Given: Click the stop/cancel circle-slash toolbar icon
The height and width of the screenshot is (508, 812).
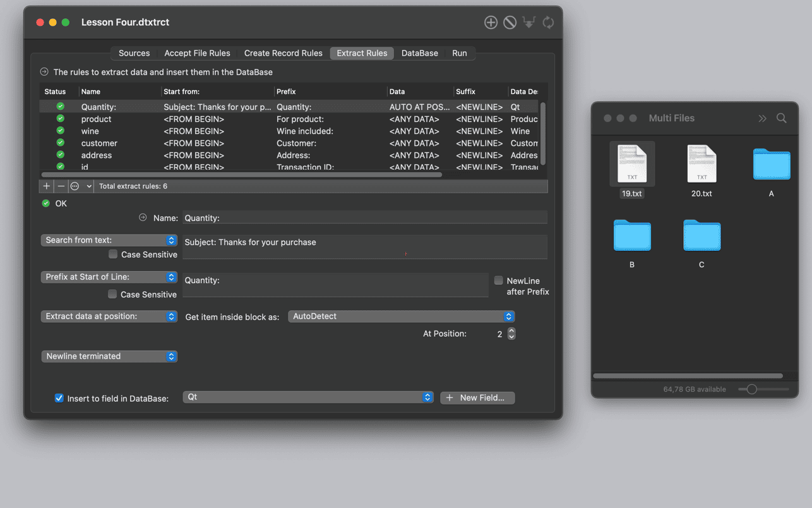Looking at the screenshot, I should [x=510, y=23].
